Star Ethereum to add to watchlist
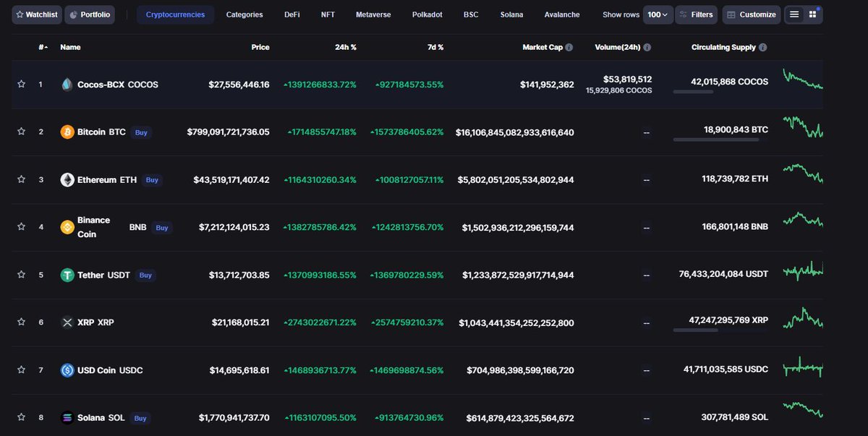Image resolution: width=868 pixels, height=436 pixels. tap(21, 179)
